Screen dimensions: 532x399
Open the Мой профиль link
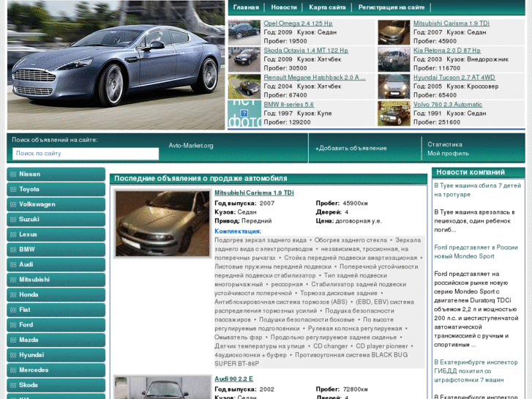coord(448,153)
